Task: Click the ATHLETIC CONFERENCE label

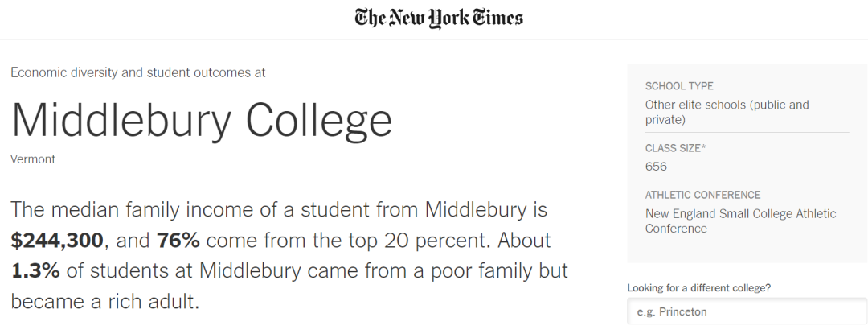Action: [702, 195]
